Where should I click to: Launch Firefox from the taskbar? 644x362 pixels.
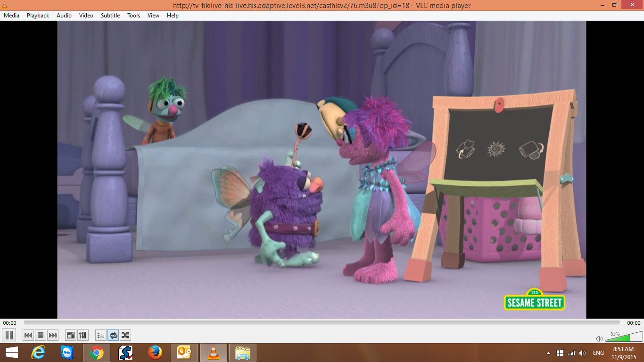155,353
